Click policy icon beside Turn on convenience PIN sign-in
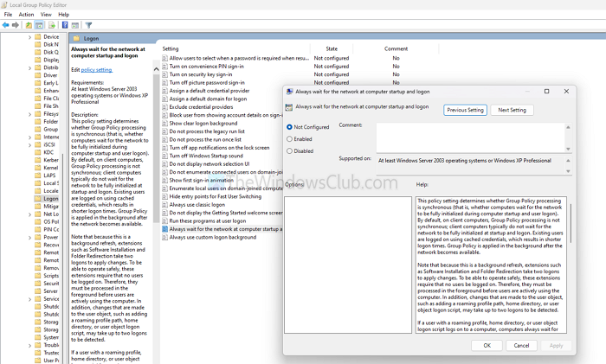This screenshot has width=606, height=364. click(x=165, y=67)
